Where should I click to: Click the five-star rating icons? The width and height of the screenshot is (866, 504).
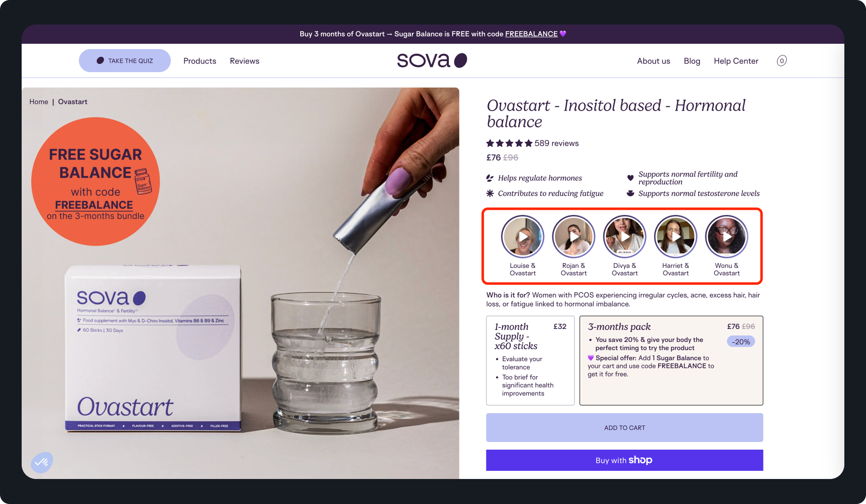click(509, 143)
